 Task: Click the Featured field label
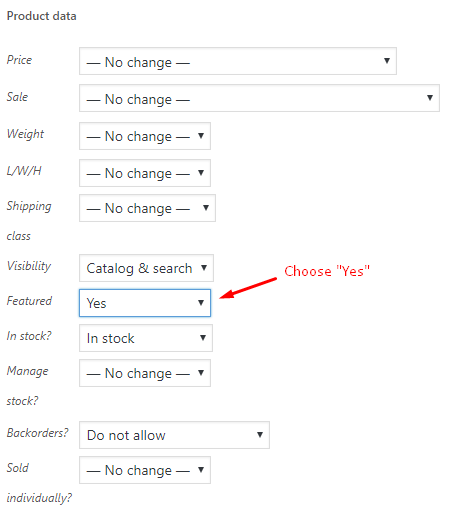[29, 301]
